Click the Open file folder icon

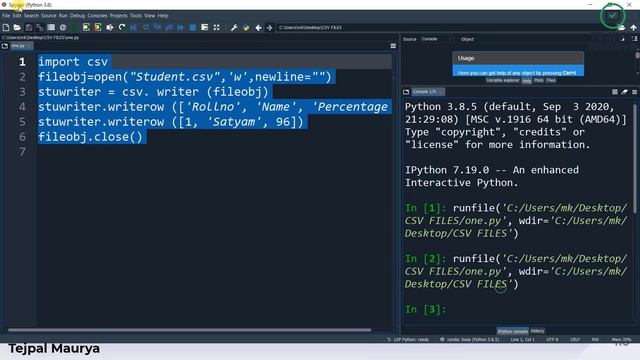coord(17,27)
